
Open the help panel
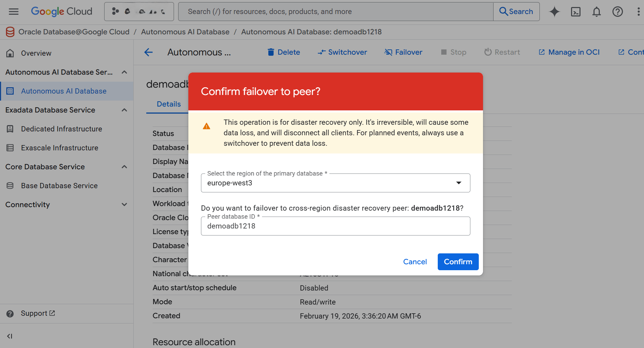coord(618,12)
